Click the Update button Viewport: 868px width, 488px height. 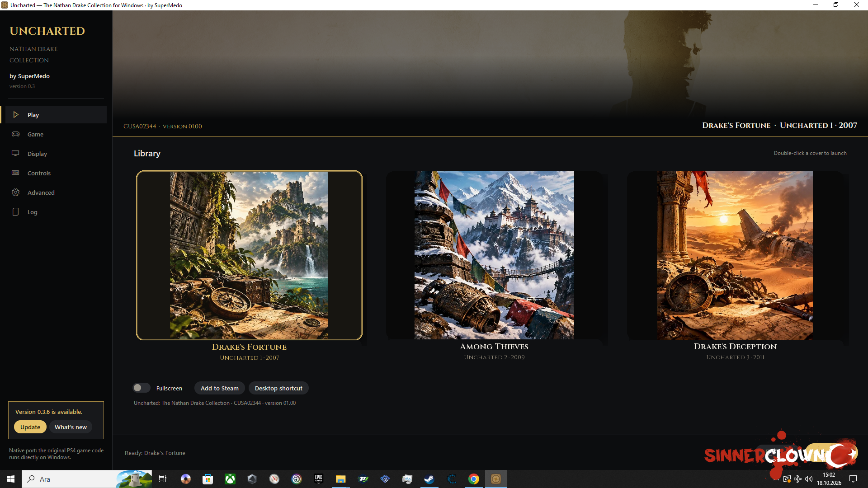[x=30, y=427]
